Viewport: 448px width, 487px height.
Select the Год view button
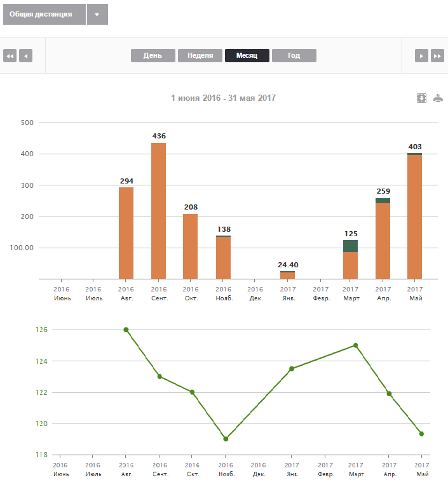(294, 56)
